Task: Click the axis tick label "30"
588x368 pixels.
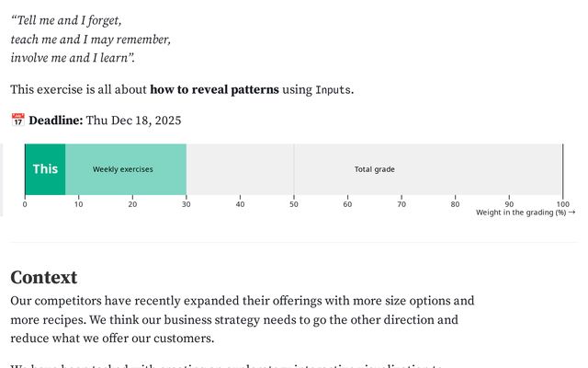Action: [x=186, y=204]
